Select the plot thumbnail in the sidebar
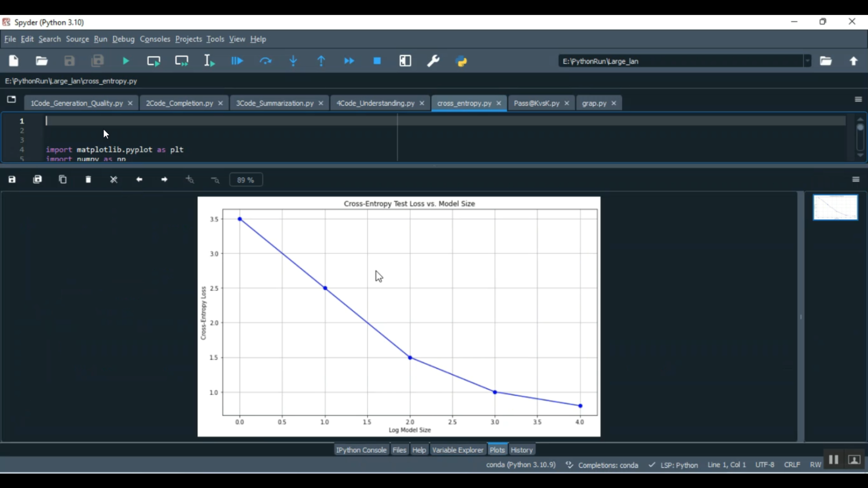Image resolution: width=868 pixels, height=488 pixels. (835, 208)
